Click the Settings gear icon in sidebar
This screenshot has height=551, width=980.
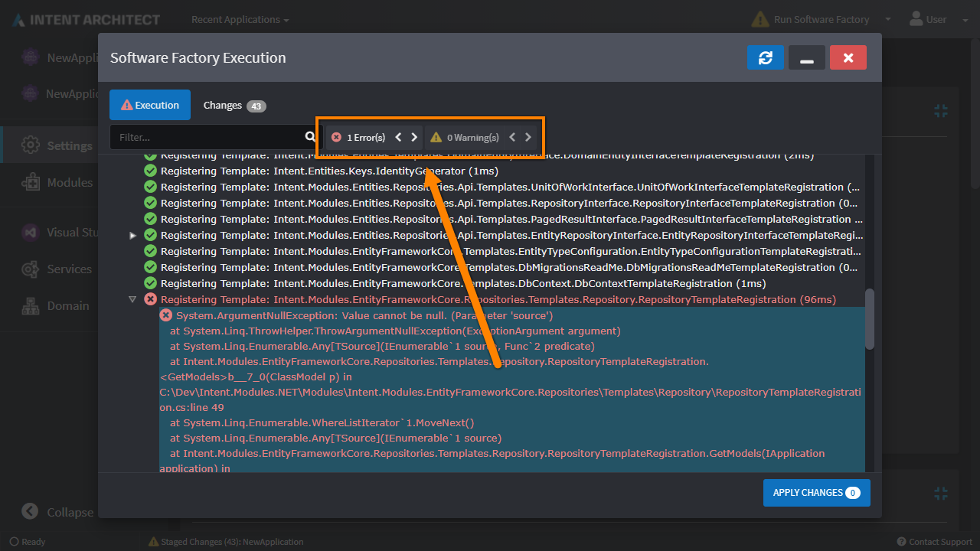tap(31, 145)
